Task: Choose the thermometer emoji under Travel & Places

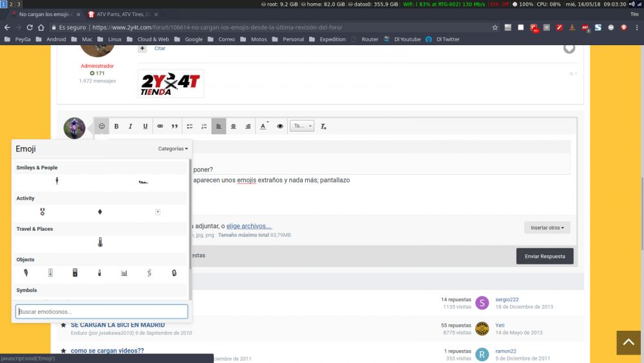Action: (100, 242)
